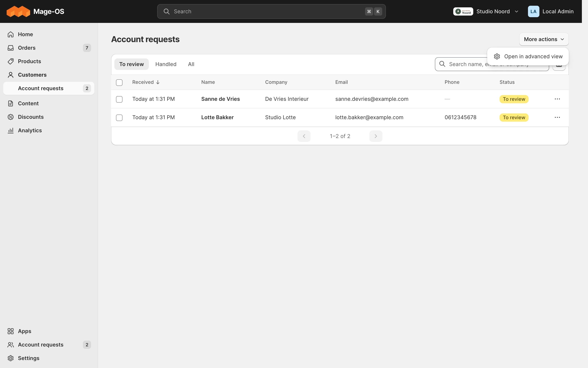Viewport: 588px width, 368px height.
Task: Click the company De Vries Interieur
Action: (x=286, y=99)
